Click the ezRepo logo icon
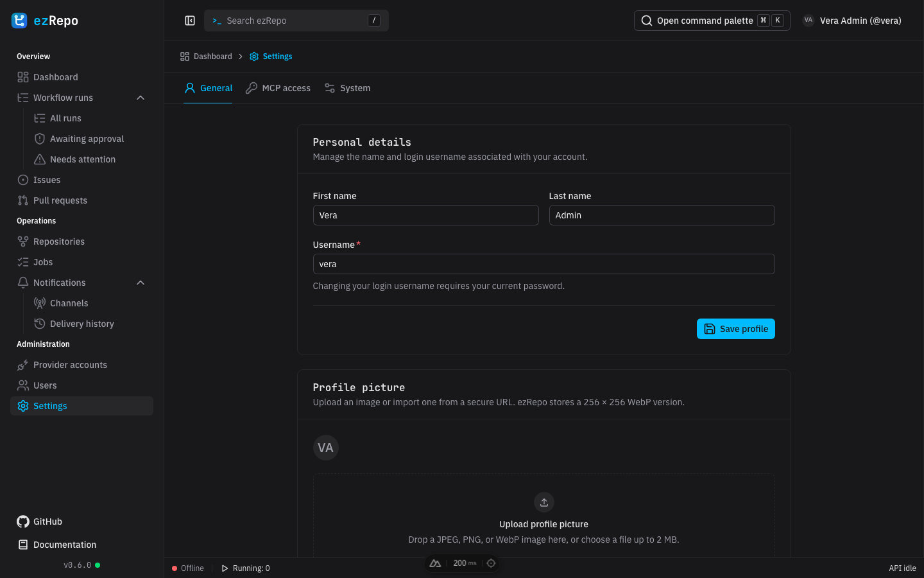Screen dimensions: 924x578 [19, 21]
